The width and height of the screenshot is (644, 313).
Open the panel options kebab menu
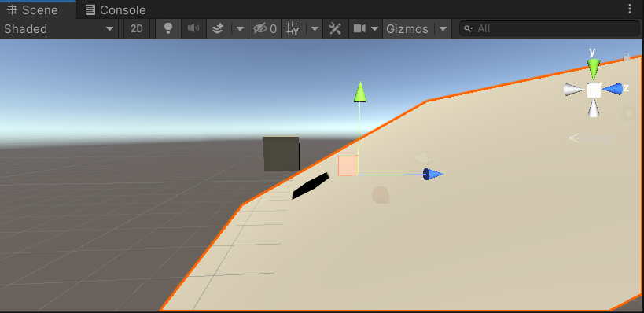click(630, 9)
